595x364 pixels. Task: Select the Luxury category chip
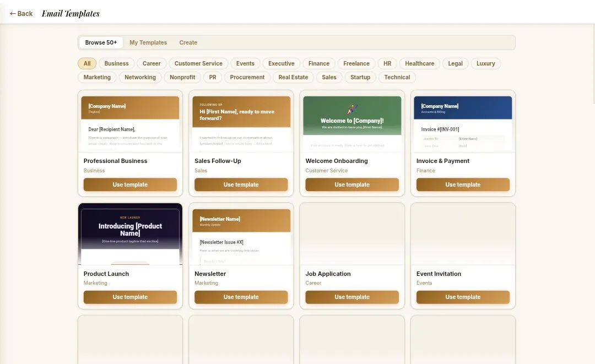pyautogui.click(x=486, y=63)
